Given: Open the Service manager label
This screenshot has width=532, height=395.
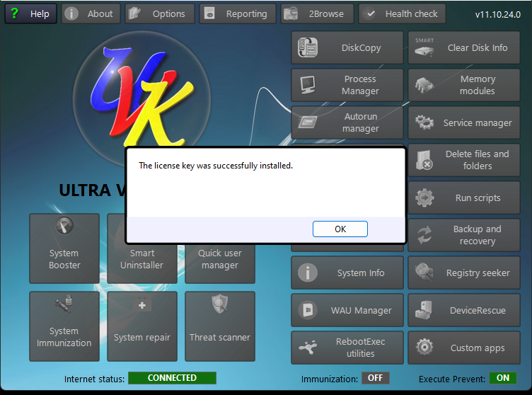Looking at the screenshot, I should 478,123.
